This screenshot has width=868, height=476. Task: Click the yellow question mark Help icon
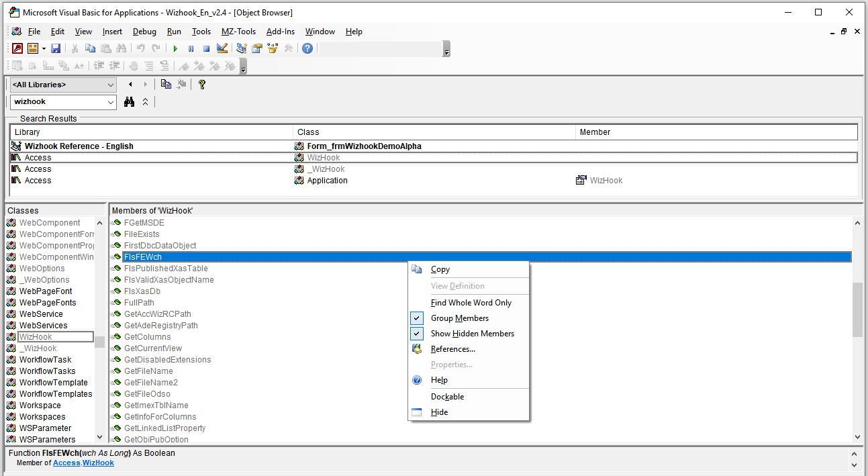pyautogui.click(x=201, y=85)
